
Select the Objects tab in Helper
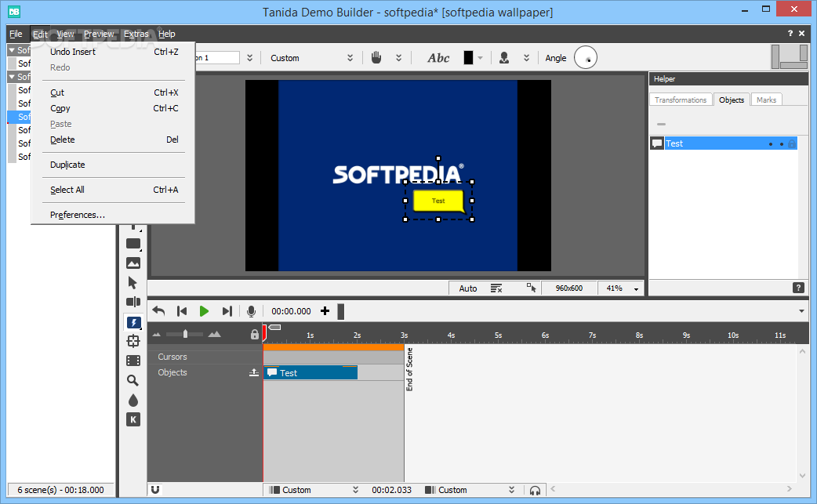click(731, 100)
